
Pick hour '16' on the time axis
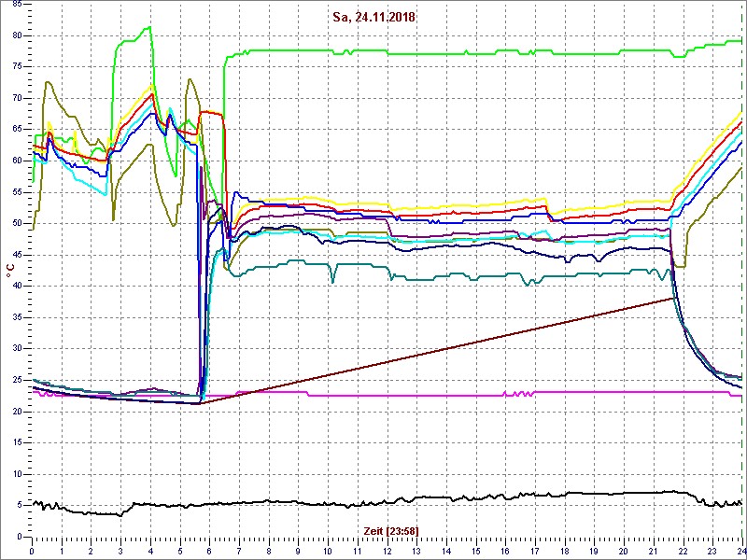click(505, 551)
